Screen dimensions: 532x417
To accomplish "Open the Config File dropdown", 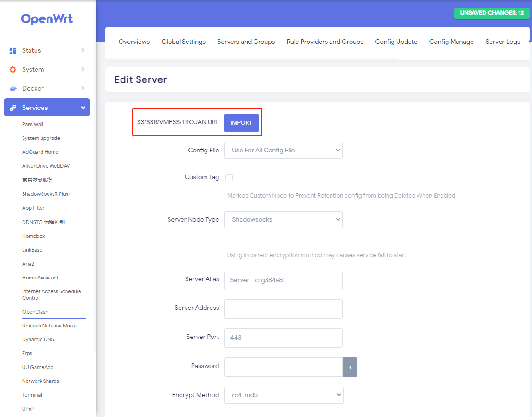I will 283,150.
